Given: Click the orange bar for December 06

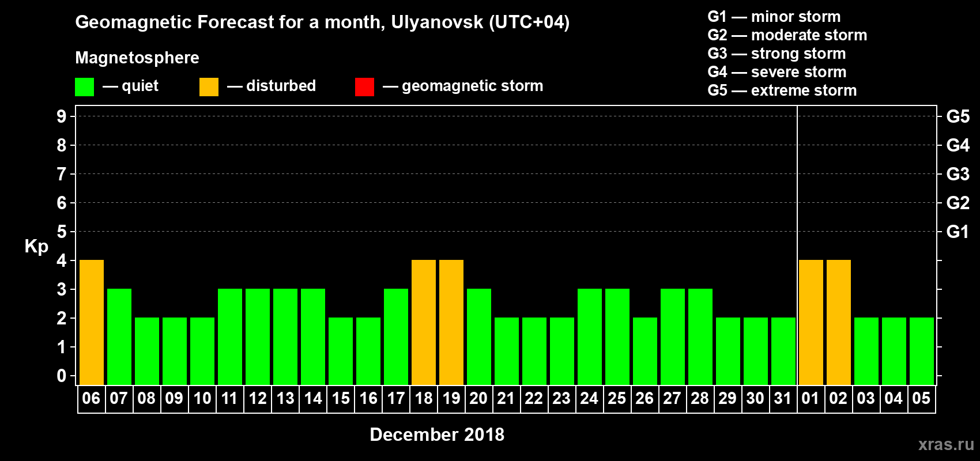Looking at the screenshot, I should [92, 323].
